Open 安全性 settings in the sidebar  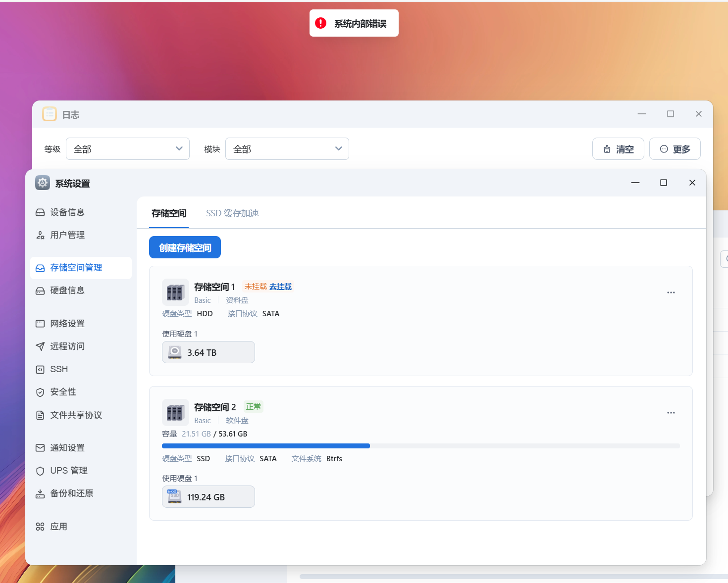pos(81,392)
